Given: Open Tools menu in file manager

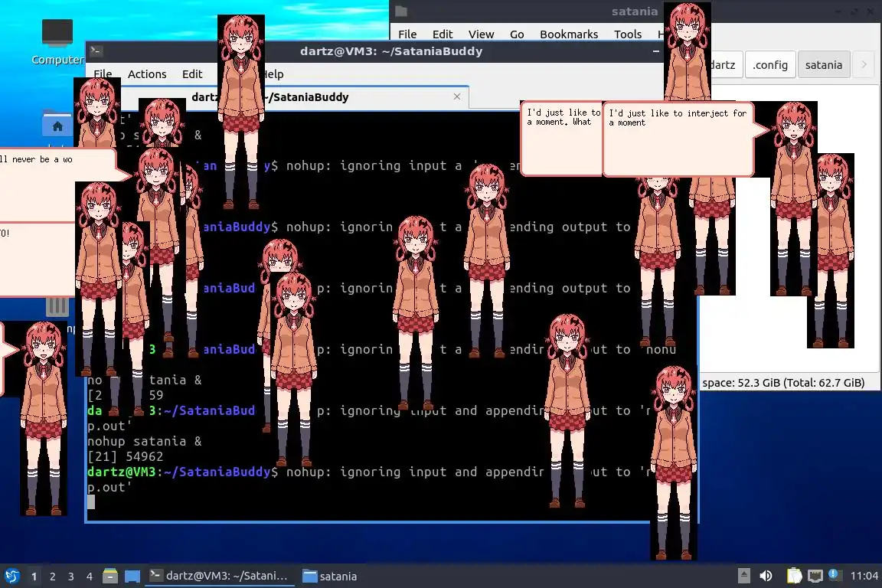Looking at the screenshot, I should click(628, 34).
